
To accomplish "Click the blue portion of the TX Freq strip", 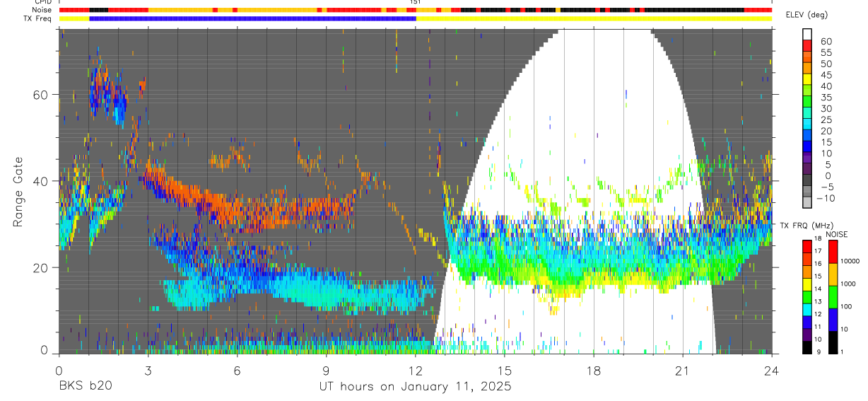I will point(252,18).
